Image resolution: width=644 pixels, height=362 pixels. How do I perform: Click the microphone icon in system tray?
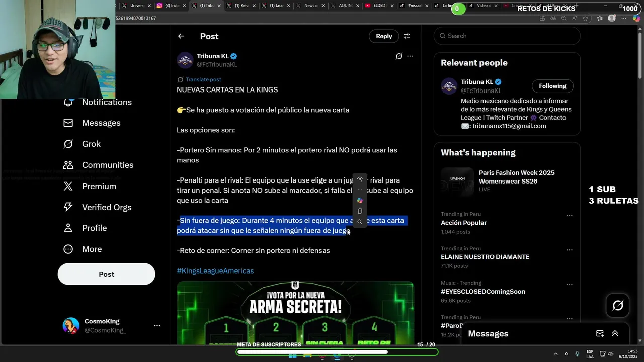[x=577, y=354]
